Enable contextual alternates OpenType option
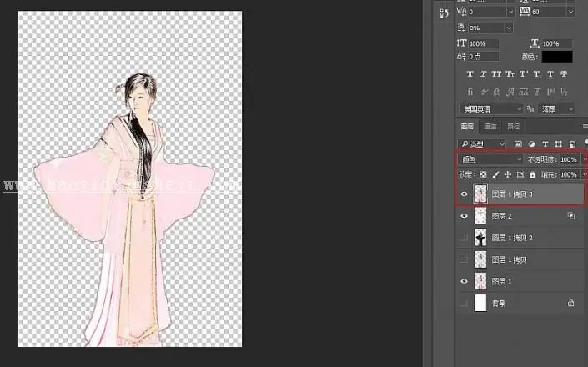Viewport: 588px width, 367px height. pyautogui.click(x=484, y=92)
